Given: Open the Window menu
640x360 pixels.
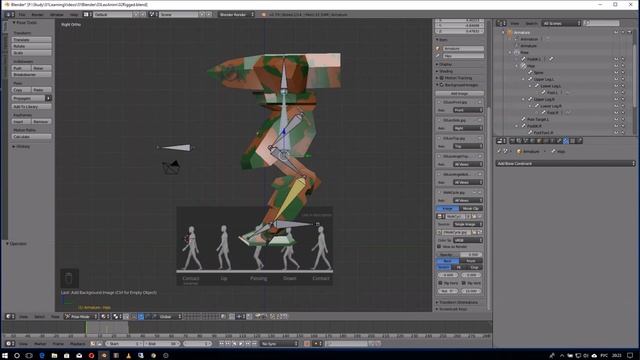Looking at the screenshot, I should click(x=57, y=14).
